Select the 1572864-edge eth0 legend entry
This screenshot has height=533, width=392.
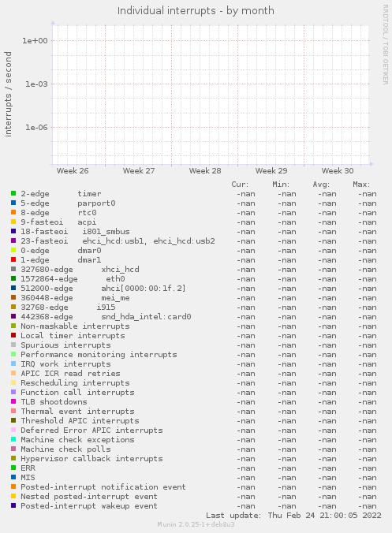tap(73, 279)
